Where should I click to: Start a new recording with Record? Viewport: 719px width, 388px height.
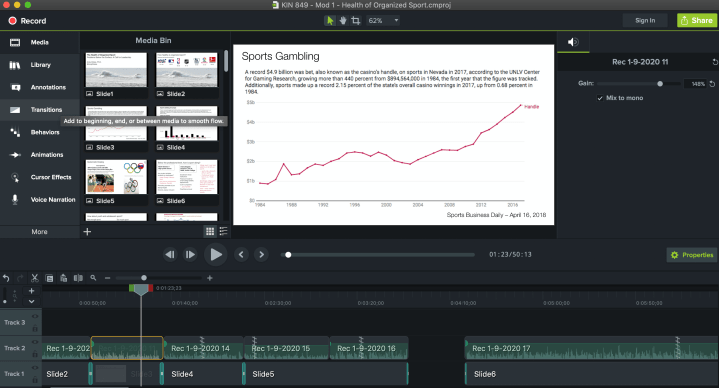(27, 21)
